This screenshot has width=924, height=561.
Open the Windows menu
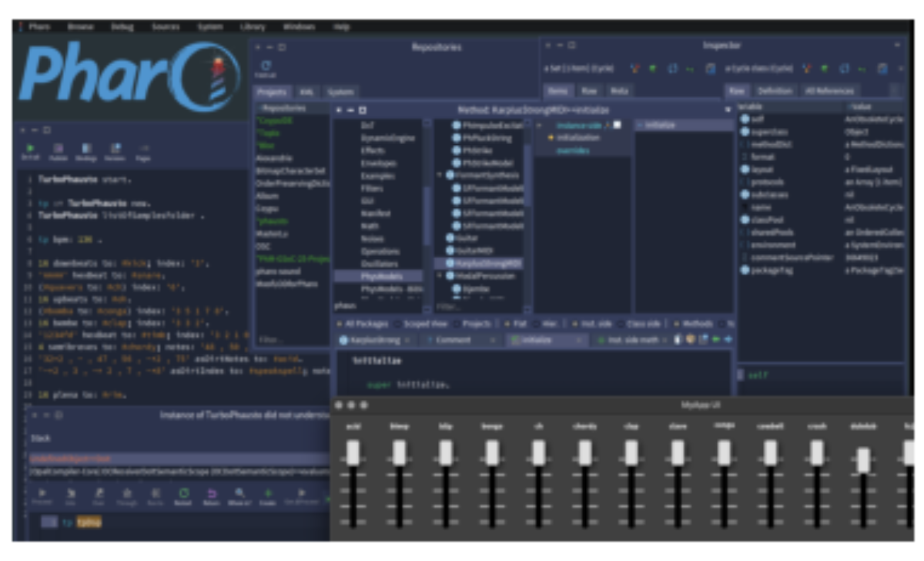pos(298,27)
